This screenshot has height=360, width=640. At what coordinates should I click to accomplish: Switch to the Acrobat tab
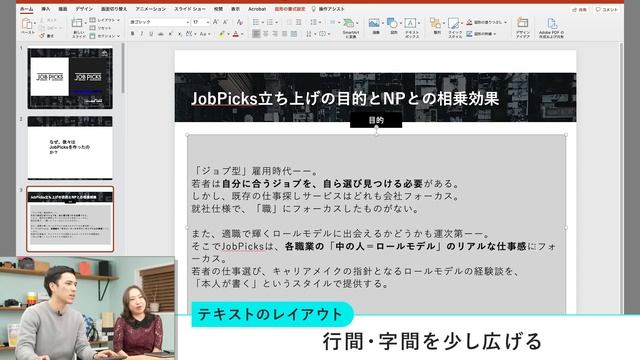tap(257, 9)
